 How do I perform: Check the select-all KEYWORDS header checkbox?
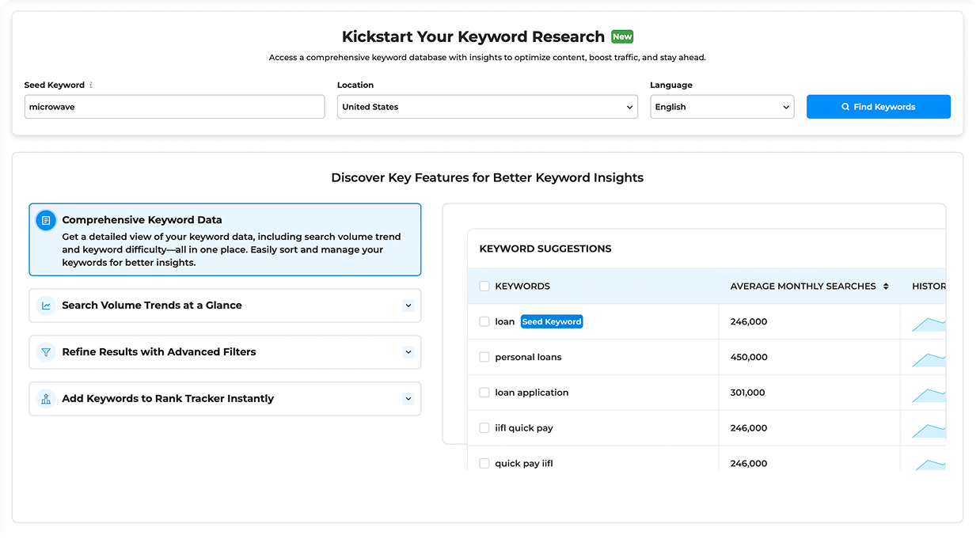484,287
